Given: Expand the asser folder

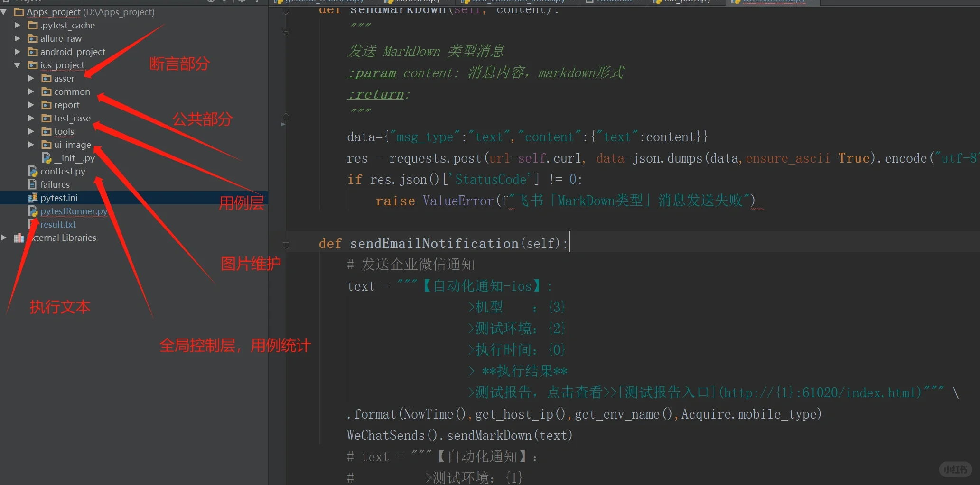Looking at the screenshot, I should [31, 78].
